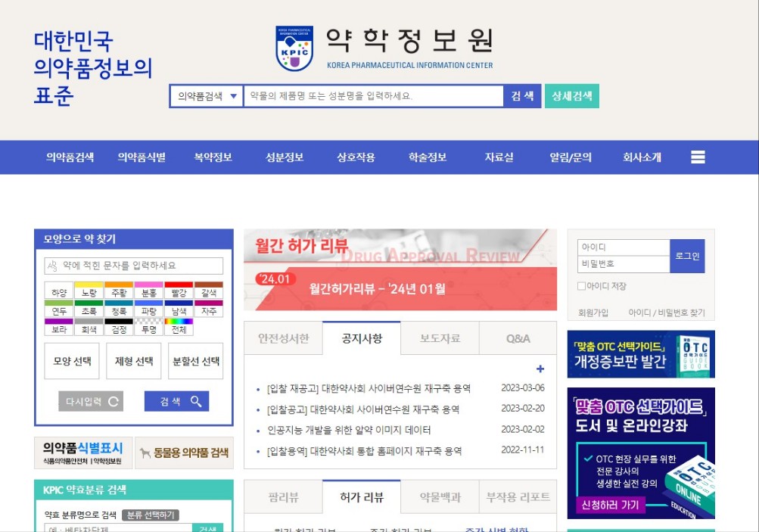
Task: Click the 비밀번호 password input field
Action: point(624,264)
